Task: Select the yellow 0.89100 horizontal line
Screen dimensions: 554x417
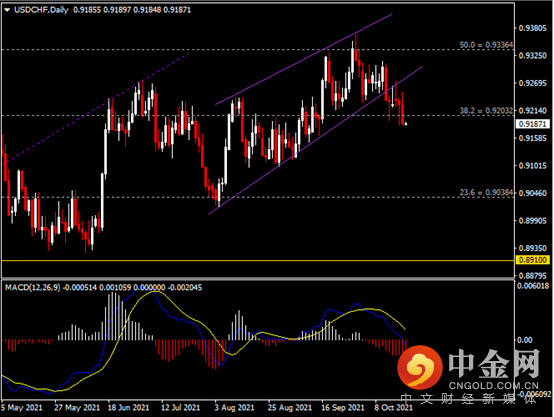Action: [258, 260]
